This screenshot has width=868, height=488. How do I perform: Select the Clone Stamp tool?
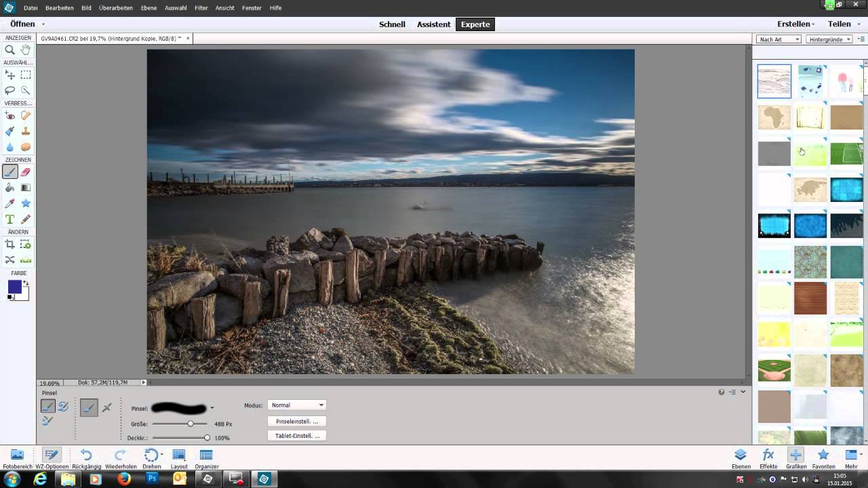(x=26, y=131)
